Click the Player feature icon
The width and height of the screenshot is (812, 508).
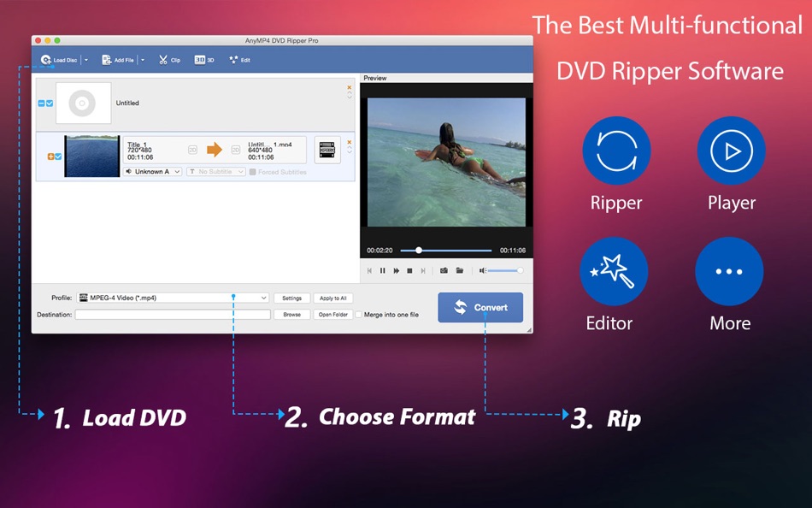[x=729, y=151]
